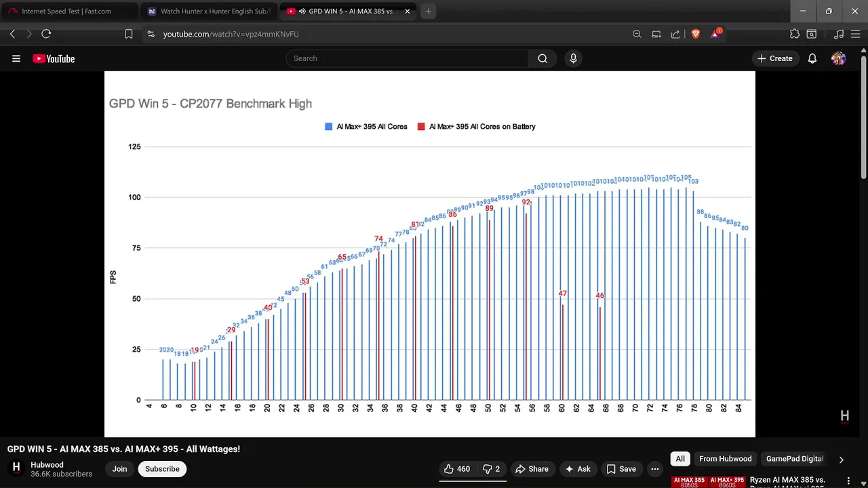868x488 pixels.
Task: Click 36.6K subscribers text
Action: [x=61, y=474]
